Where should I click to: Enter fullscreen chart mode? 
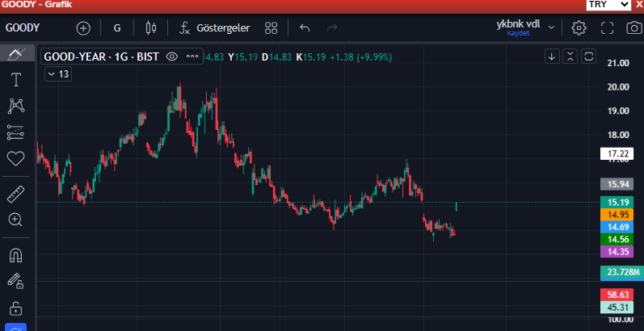pyautogui.click(x=607, y=28)
